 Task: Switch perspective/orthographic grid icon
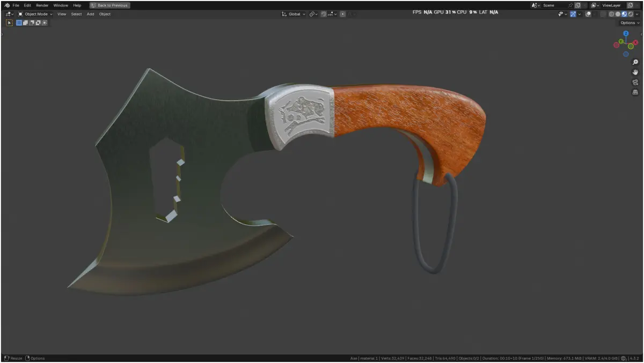(635, 92)
